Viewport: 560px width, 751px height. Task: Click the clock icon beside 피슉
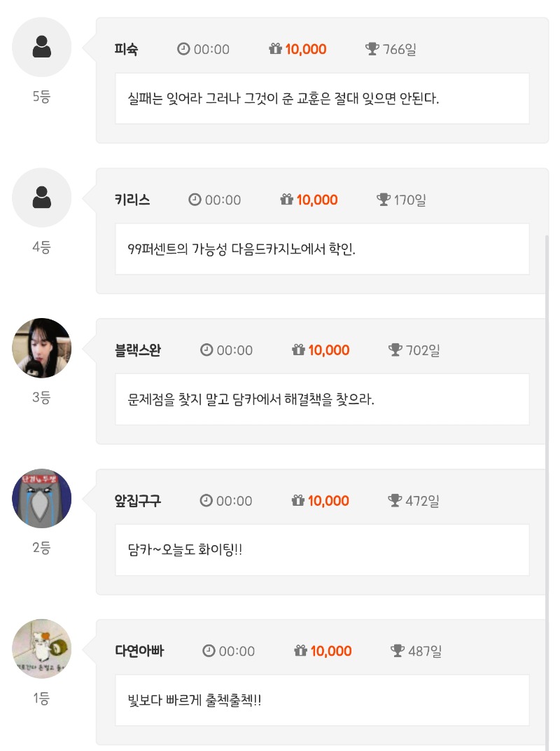(x=183, y=49)
